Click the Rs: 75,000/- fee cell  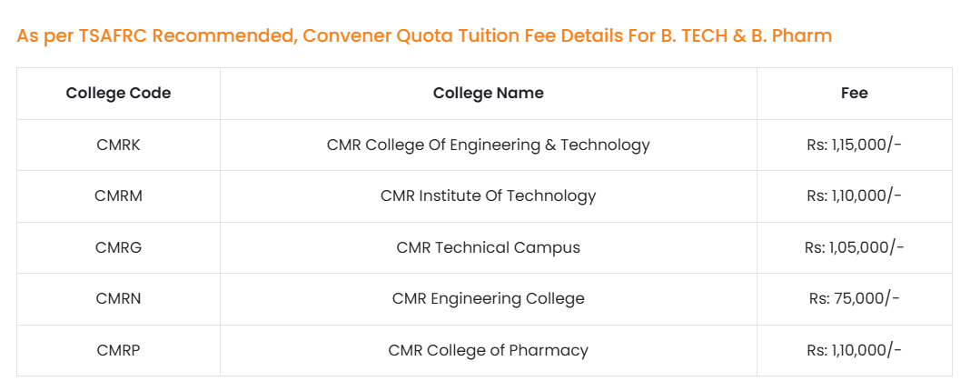pyautogui.click(x=854, y=298)
